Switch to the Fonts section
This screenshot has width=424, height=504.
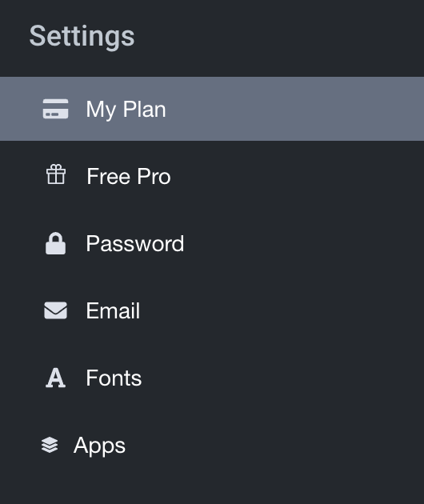coord(212,378)
